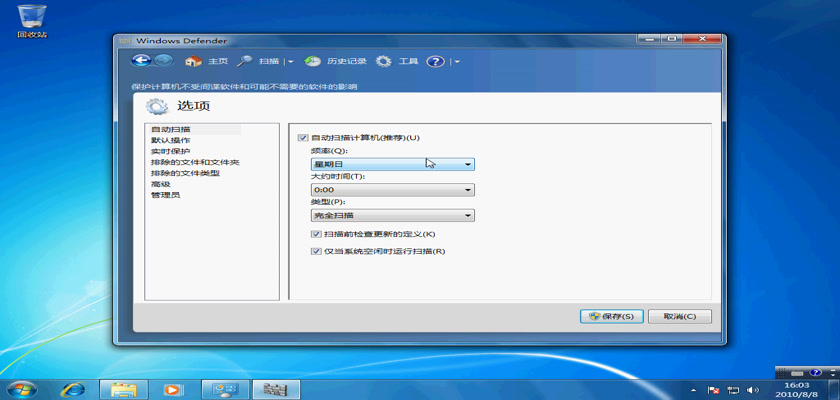Expand the scan options arrow beside 扫描
This screenshot has height=400, width=840.
point(291,62)
